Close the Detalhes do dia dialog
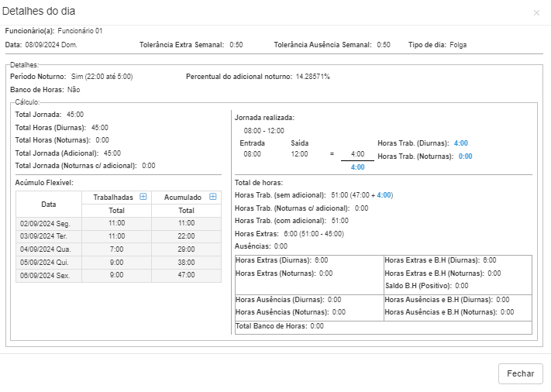 click(x=537, y=13)
